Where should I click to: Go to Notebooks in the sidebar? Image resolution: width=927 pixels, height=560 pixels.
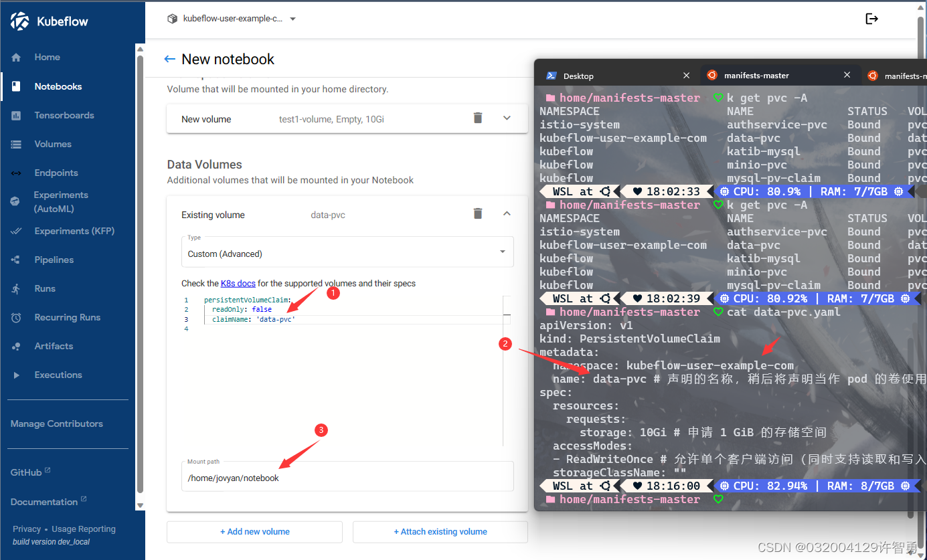point(58,86)
